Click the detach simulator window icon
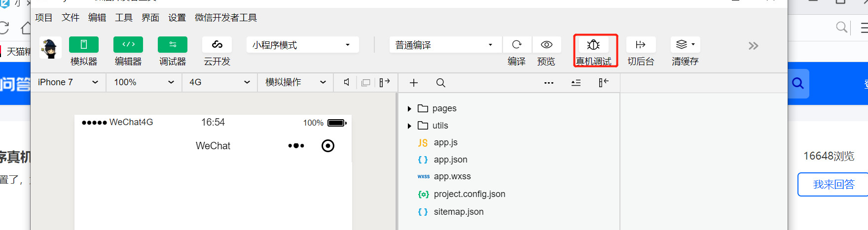 (x=366, y=83)
